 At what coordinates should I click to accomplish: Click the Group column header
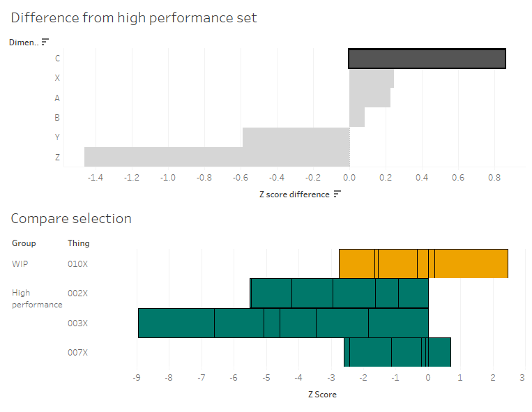pyautogui.click(x=24, y=243)
